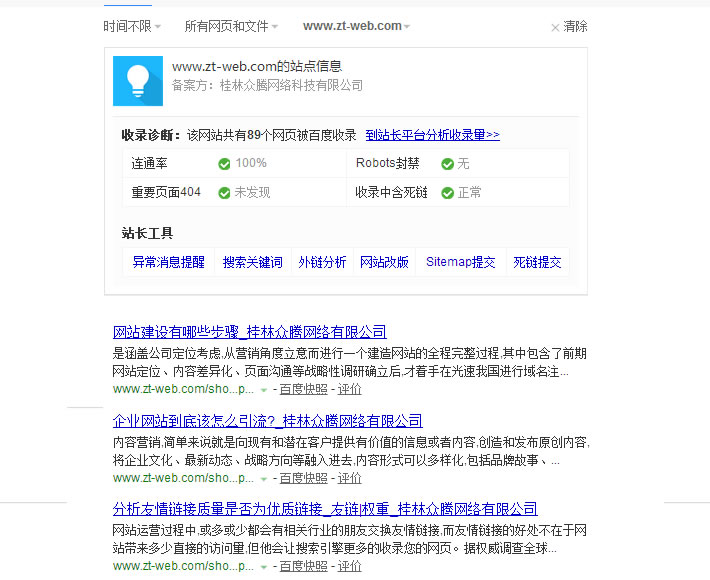Click the 重要页面404 label
This screenshot has height=580, width=710.
pyautogui.click(x=166, y=192)
